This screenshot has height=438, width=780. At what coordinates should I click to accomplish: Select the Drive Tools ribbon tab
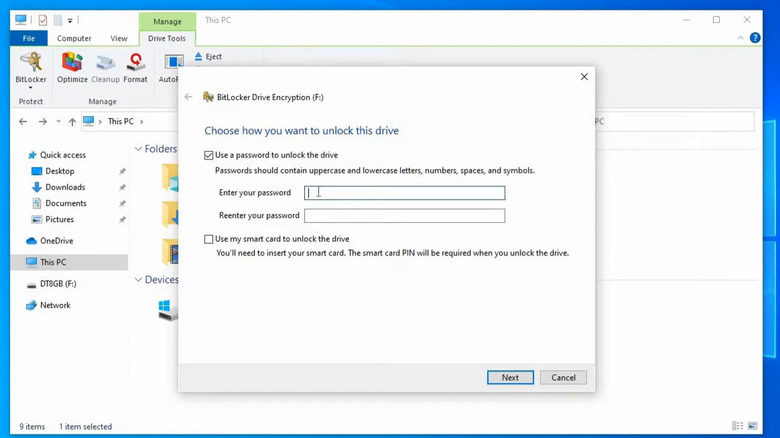[x=167, y=38]
